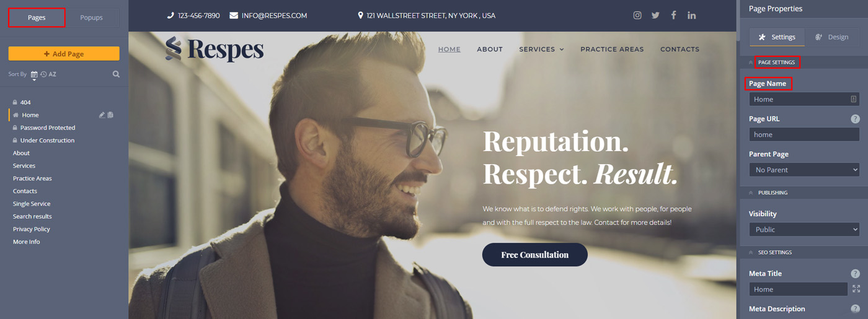Switch to the Design tab

point(831,37)
